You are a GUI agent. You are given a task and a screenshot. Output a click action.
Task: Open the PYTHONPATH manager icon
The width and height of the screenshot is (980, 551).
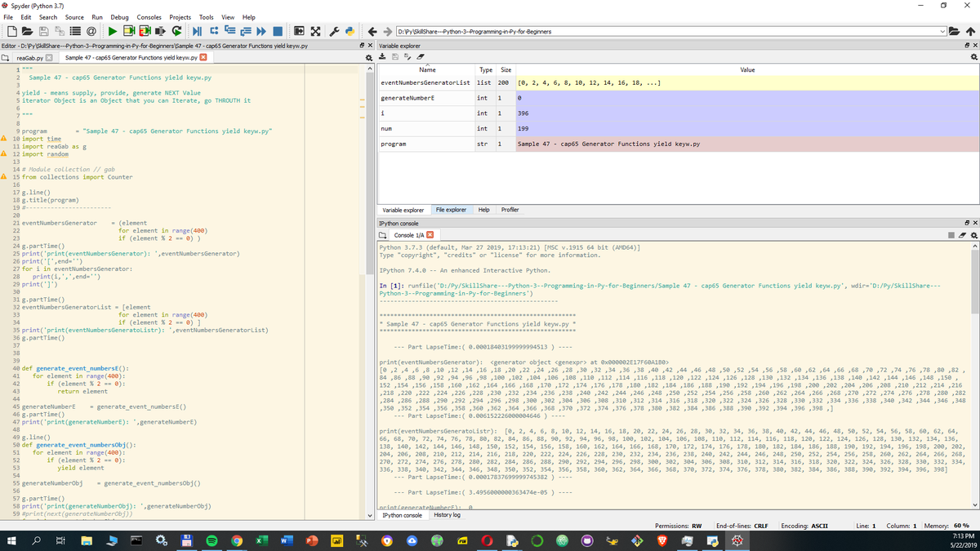(x=350, y=31)
